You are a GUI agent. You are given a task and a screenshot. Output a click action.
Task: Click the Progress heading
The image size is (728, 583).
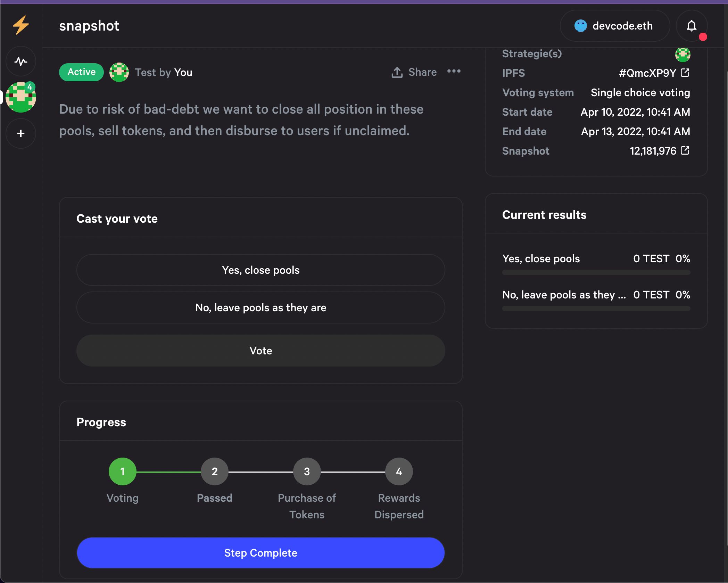point(101,422)
